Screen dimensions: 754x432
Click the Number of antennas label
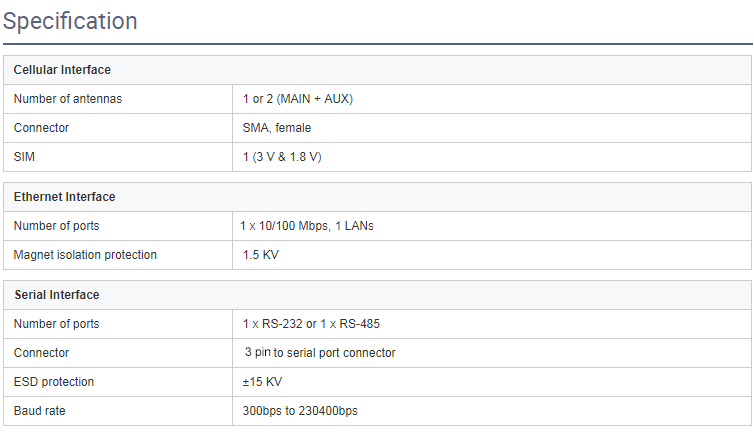68,99
